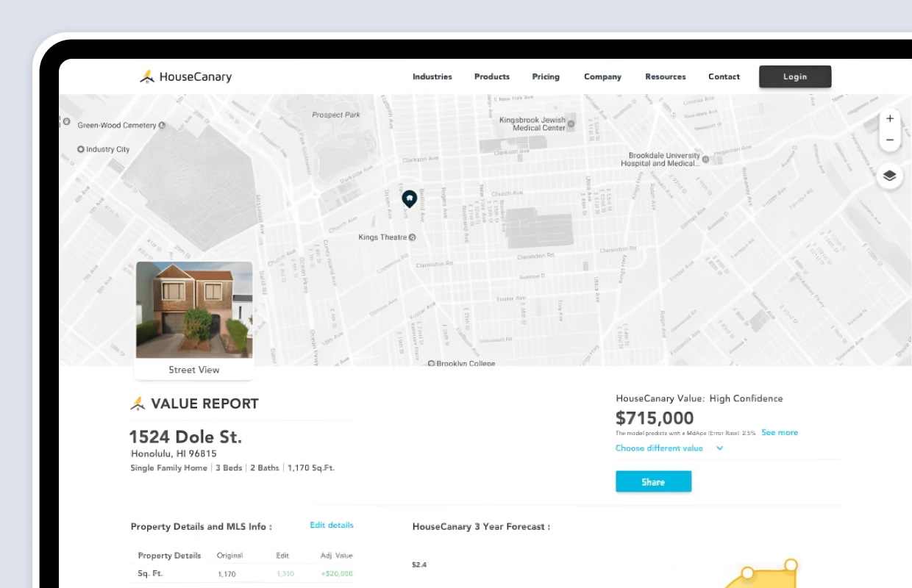Image resolution: width=912 pixels, height=588 pixels.
Task: Open the Company menu
Action: click(x=602, y=76)
